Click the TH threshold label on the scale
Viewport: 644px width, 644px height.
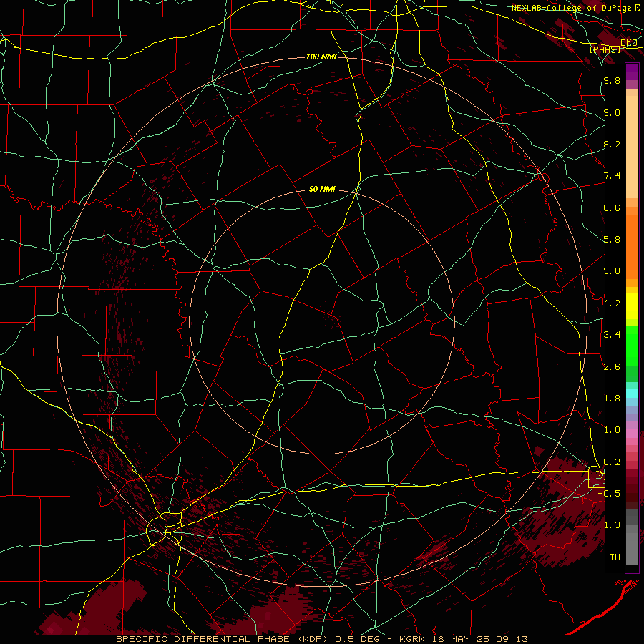point(615,557)
